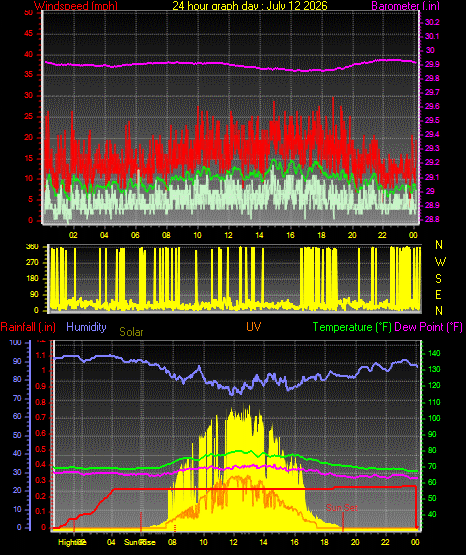Click the 80 value on the temperature axis
The image size is (466, 555).
pyautogui.click(x=432, y=451)
